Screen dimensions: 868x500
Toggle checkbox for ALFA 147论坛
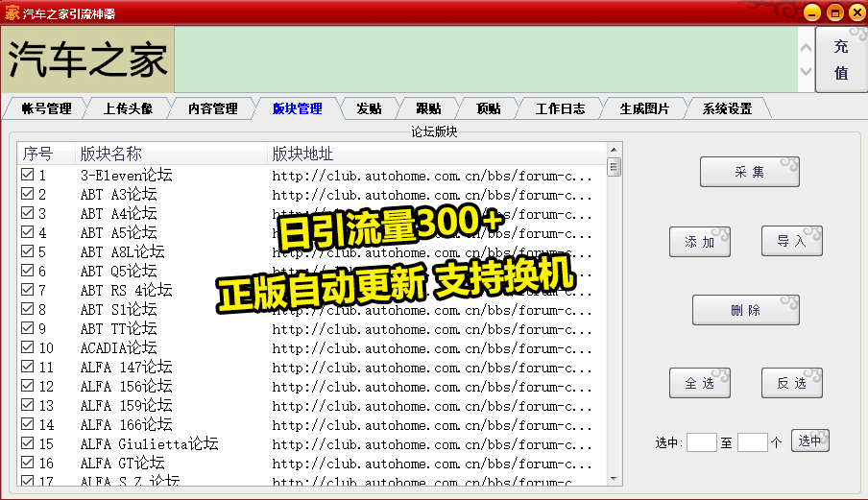click(27, 367)
